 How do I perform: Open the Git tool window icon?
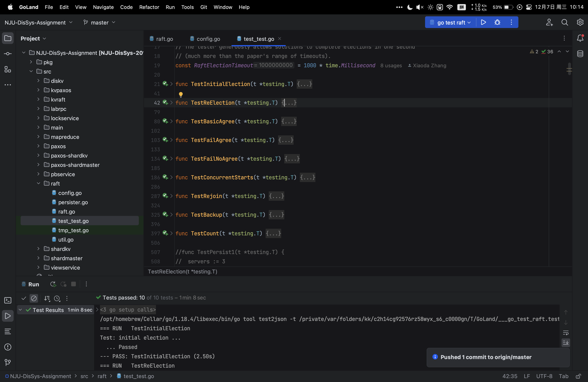[x=8, y=362]
